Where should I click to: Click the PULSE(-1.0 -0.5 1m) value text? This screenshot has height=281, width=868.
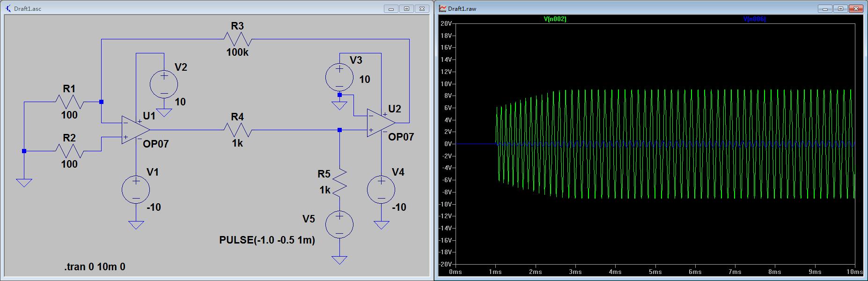coord(267,240)
